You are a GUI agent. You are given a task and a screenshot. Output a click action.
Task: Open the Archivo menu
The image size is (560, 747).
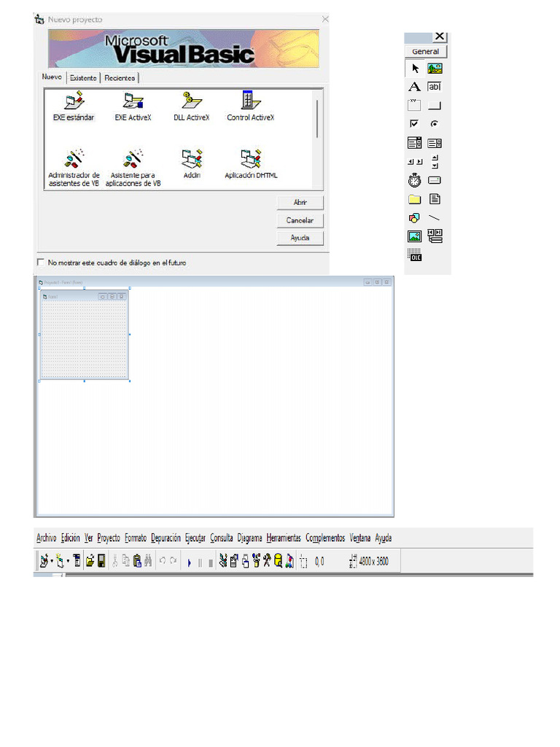coord(46,538)
